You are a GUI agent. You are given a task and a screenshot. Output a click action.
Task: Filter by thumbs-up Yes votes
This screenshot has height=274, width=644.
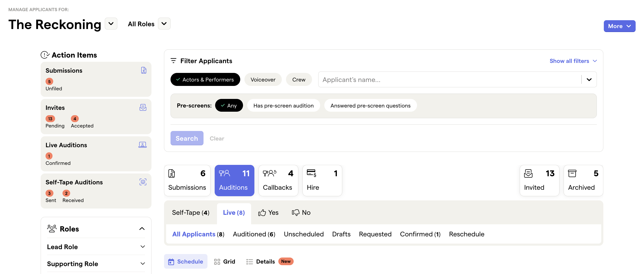pos(268,212)
